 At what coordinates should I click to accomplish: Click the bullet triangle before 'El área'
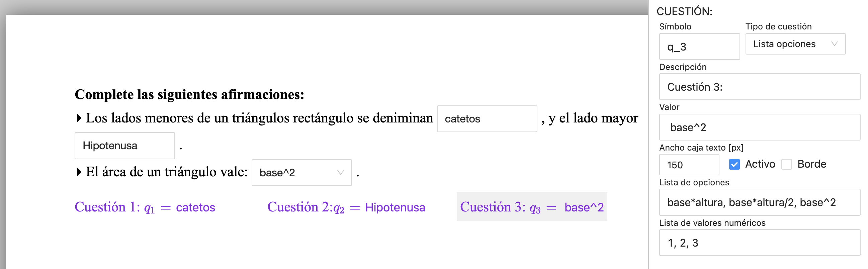click(x=79, y=172)
